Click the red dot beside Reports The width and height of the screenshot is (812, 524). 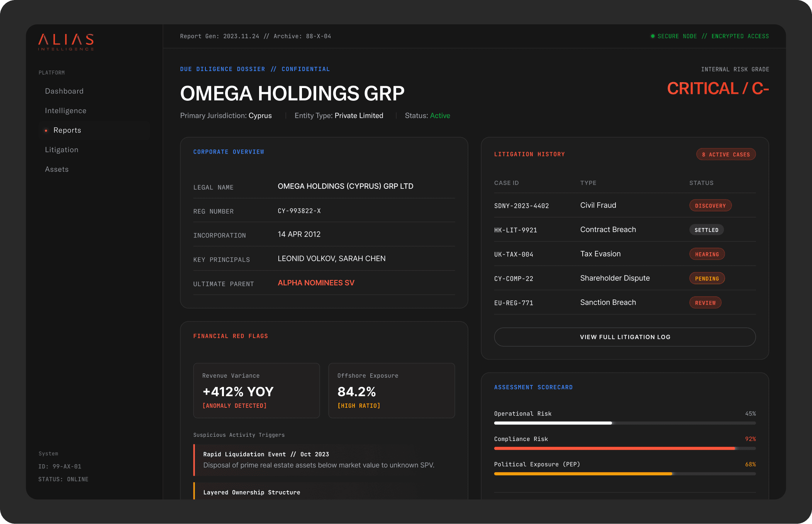point(46,131)
